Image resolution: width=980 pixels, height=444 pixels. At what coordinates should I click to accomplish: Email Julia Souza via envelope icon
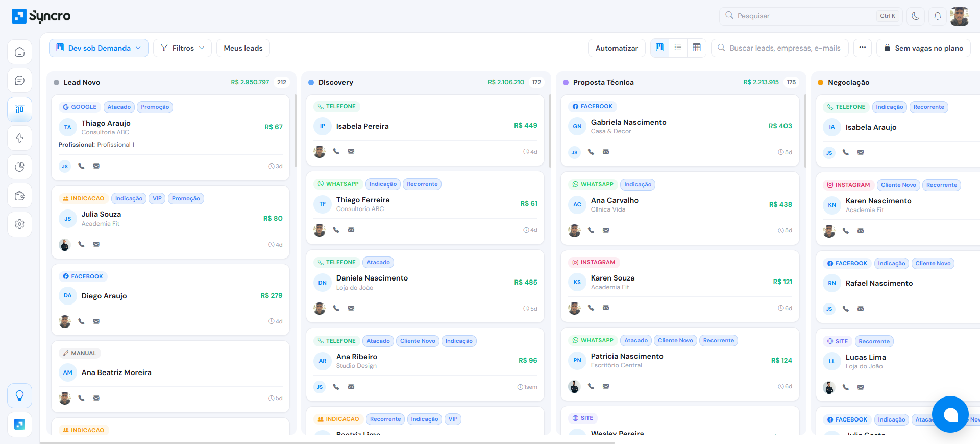[x=96, y=244]
